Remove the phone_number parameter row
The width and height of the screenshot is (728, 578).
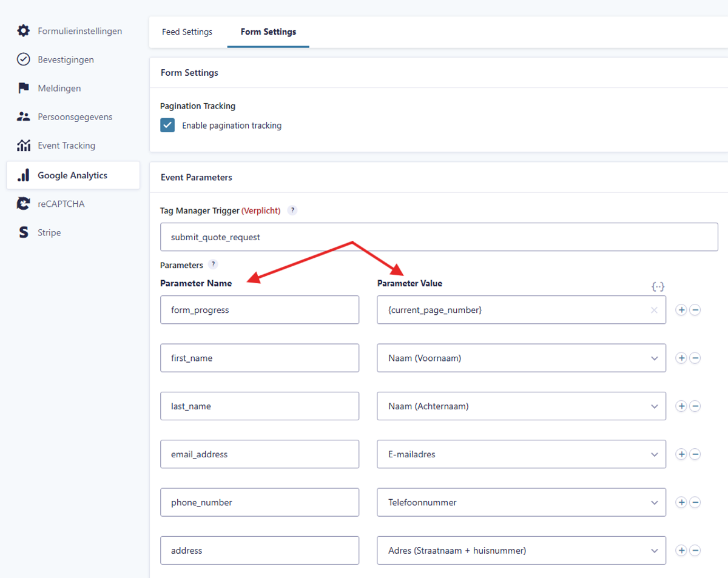pos(695,502)
